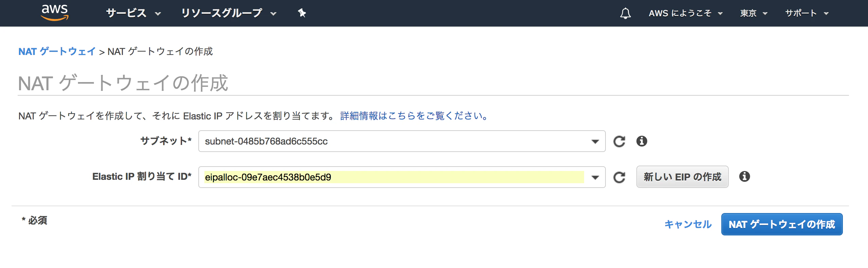Open the notifications bell
Screen dimensions: 868x268
click(x=625, y=13)
